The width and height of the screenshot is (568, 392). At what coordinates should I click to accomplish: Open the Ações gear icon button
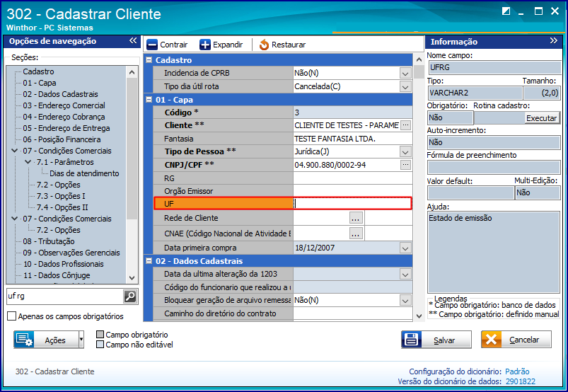(x=24, y=340)
